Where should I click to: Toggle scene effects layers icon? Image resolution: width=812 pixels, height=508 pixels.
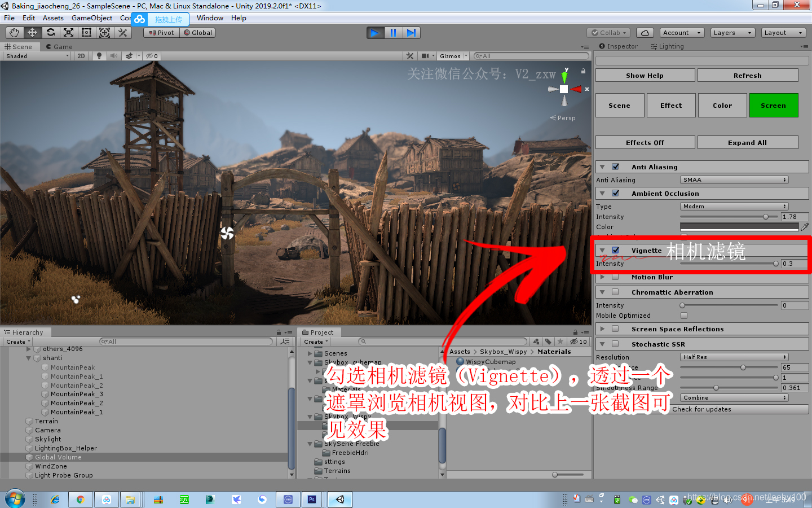click(x=129, y=56)
